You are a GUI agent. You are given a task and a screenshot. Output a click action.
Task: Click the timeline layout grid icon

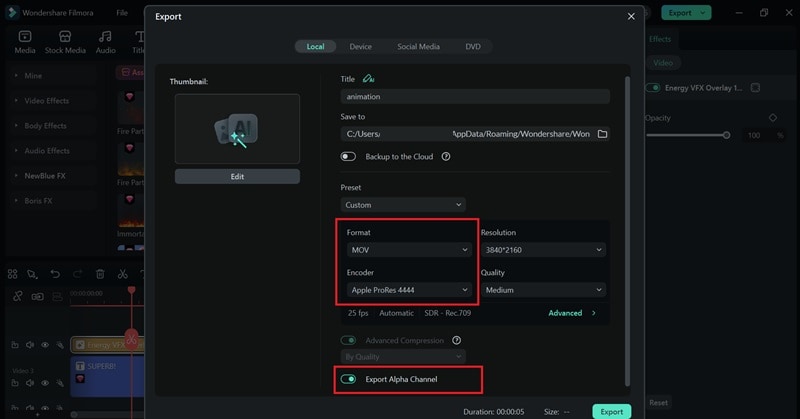tap(12, 274)
